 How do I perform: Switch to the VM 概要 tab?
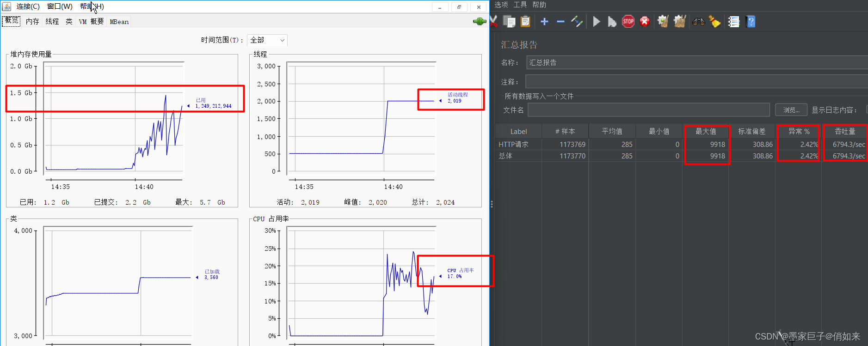91,22
